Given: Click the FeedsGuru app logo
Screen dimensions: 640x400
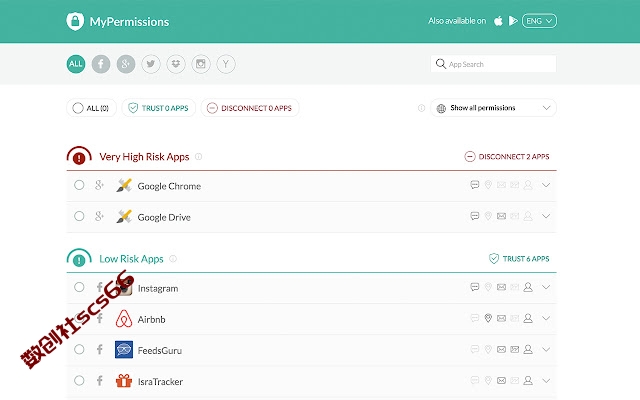Looking at the screenshot, I should click(x=124, y=350).
